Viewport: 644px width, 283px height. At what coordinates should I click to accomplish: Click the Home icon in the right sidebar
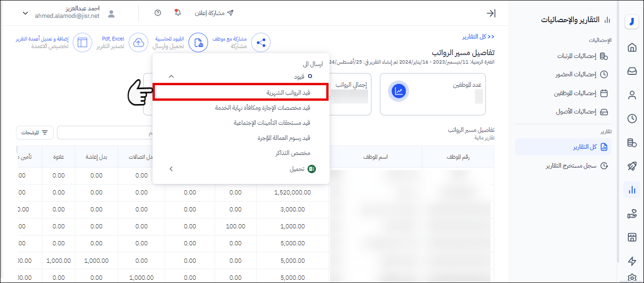pos(632,48)
